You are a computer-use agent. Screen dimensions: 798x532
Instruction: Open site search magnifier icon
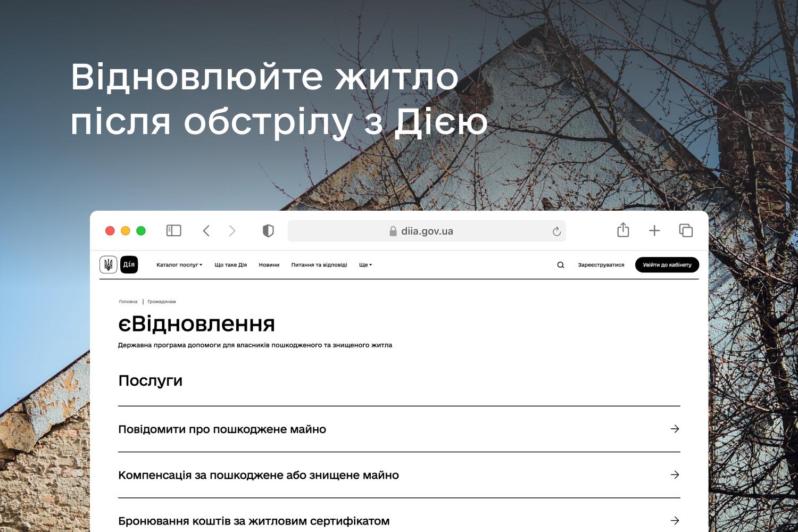pyautogui.click(x=561, y=265)
